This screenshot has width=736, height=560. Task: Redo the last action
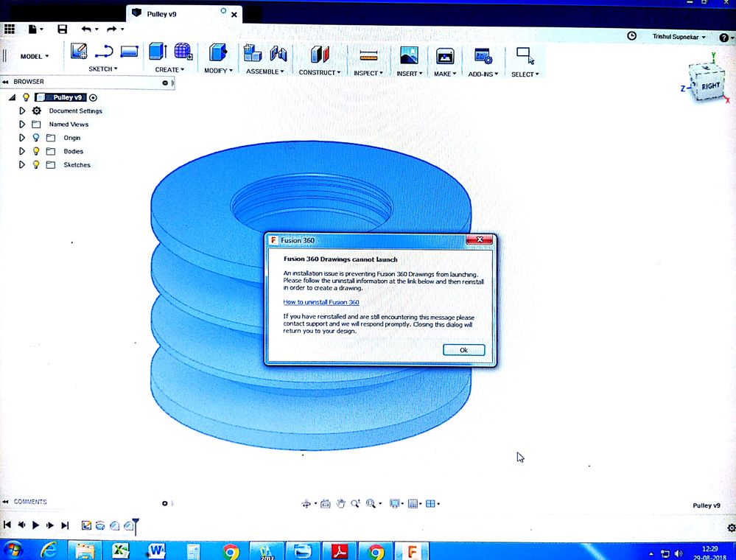pos(112,29)
